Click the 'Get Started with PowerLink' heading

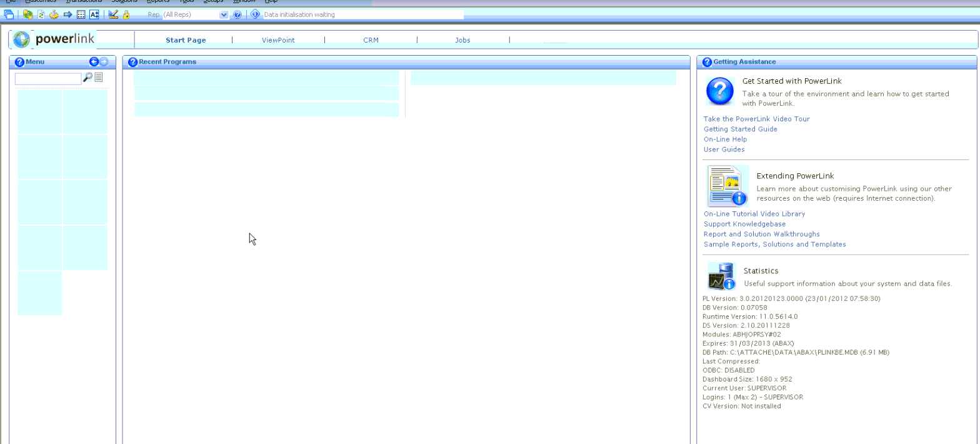coord(792,81)
